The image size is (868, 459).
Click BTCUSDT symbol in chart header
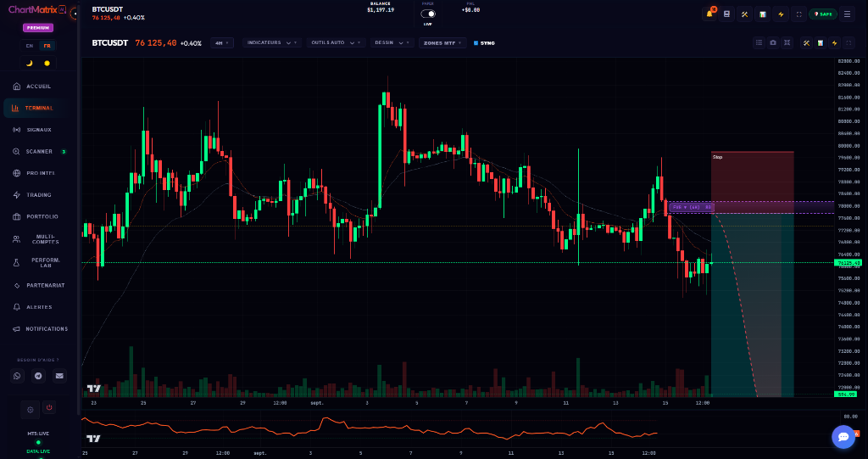pos(109,42)
